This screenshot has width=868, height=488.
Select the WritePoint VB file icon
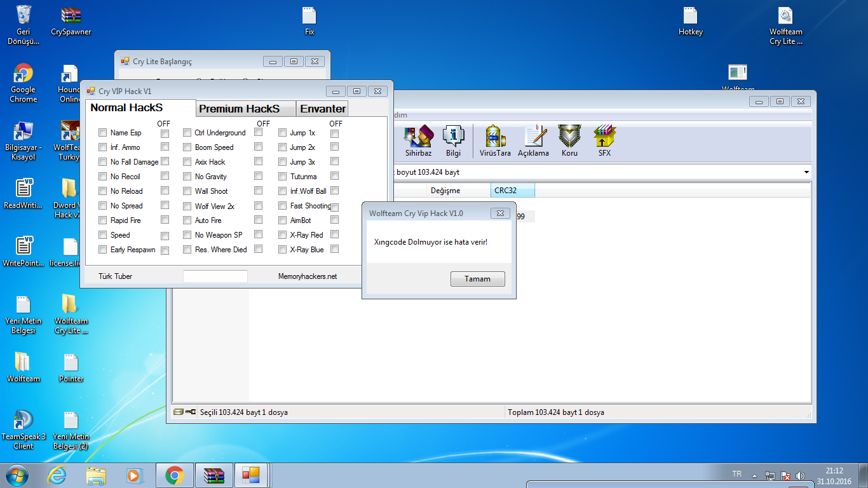(x=24, y=252)
